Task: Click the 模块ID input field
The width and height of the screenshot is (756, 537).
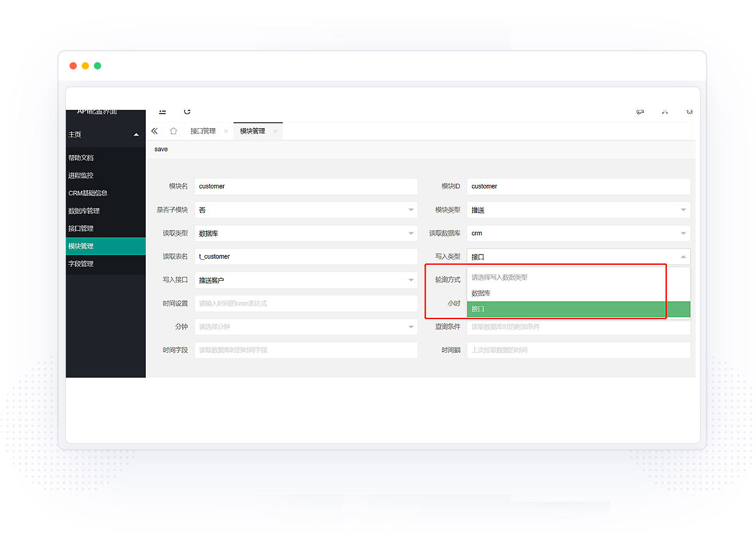Action: click(579, 186)
